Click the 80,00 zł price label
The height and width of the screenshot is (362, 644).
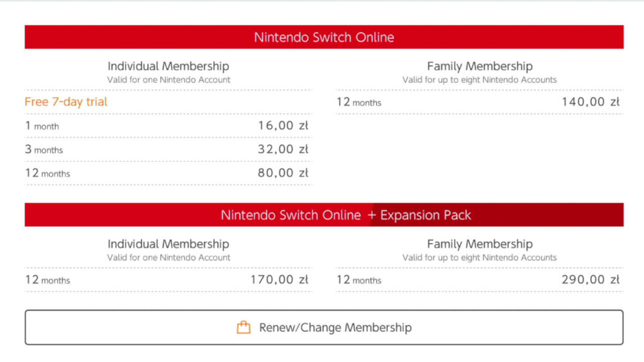click(283, 173)
